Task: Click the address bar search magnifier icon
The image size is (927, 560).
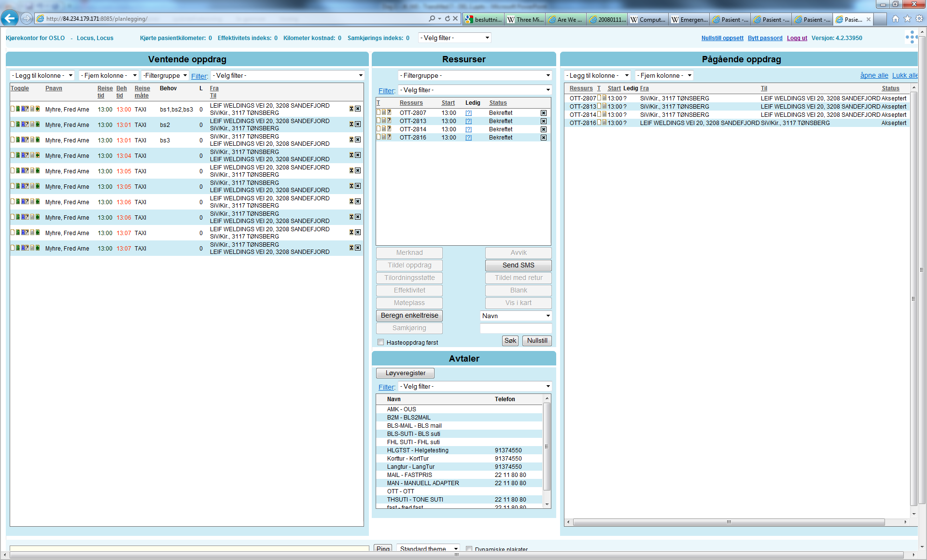Action: click(x=432, y=19)
